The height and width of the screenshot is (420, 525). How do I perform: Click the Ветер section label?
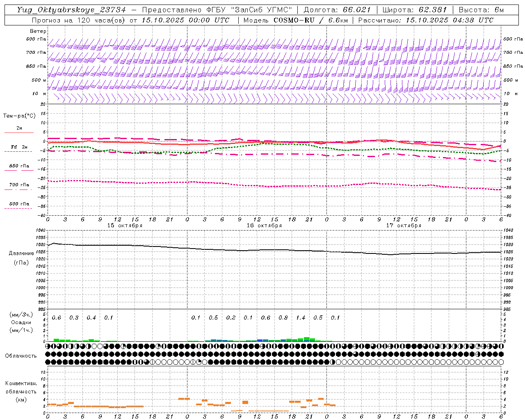point(38,31)
